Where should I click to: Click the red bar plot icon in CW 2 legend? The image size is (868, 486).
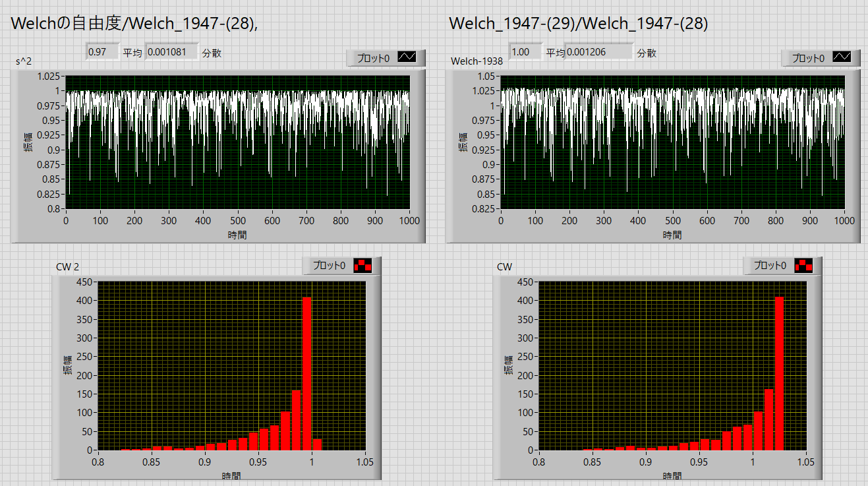point(362,266)
